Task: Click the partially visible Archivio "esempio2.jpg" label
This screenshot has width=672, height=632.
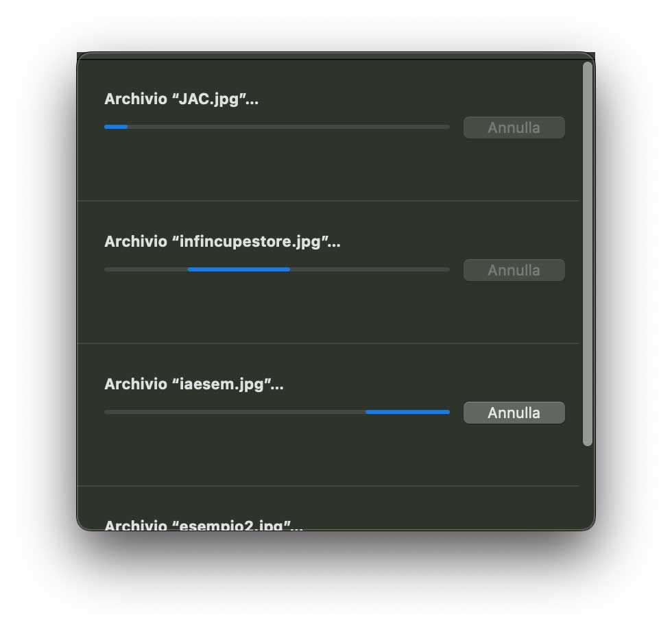Action: coord(204,525)
